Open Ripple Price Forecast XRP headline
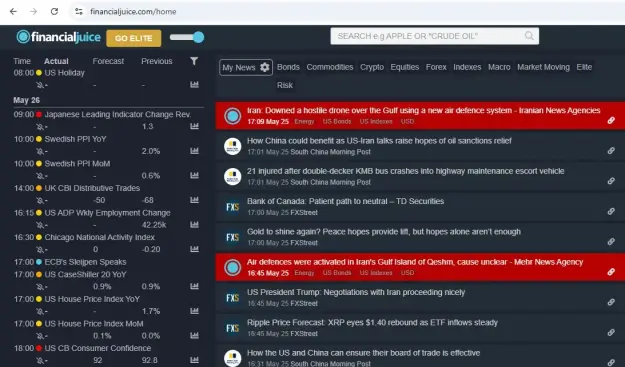625x367 pixels. click(372, 322)
